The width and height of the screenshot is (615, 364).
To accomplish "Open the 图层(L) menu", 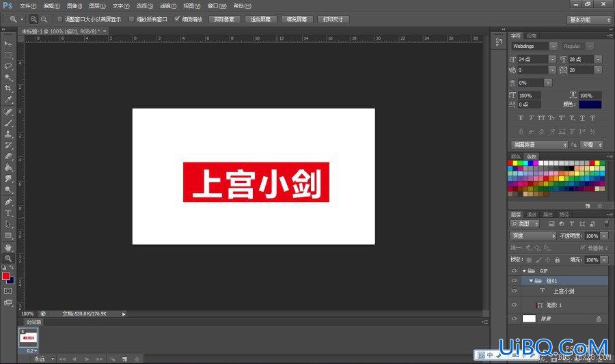I will [97, 6].
